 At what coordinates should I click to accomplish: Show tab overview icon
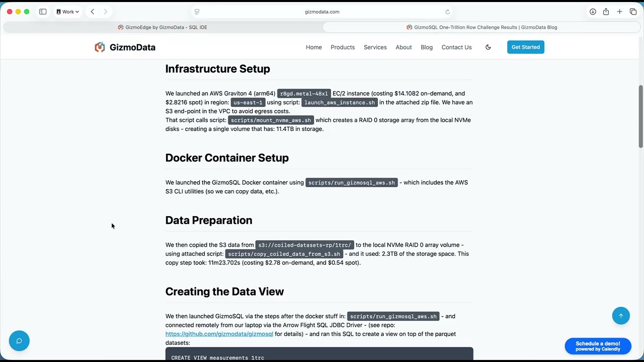pos(633,12)
